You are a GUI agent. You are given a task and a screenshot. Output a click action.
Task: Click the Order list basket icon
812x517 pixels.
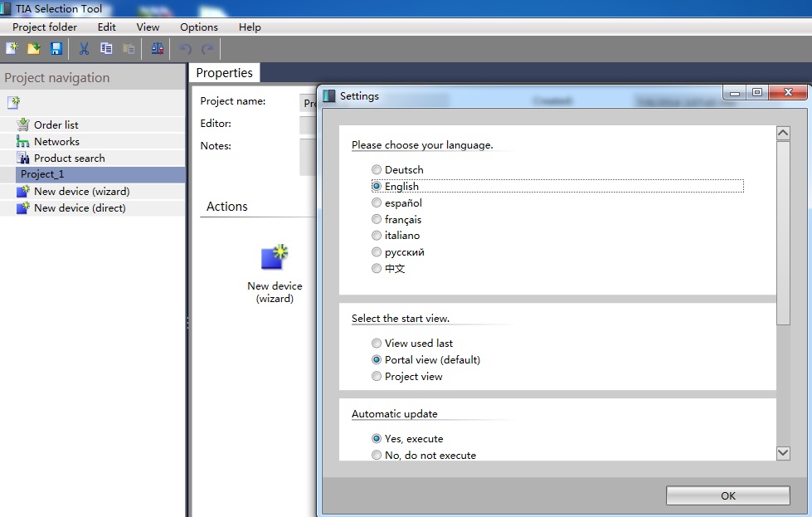click(x=22, y=124)
